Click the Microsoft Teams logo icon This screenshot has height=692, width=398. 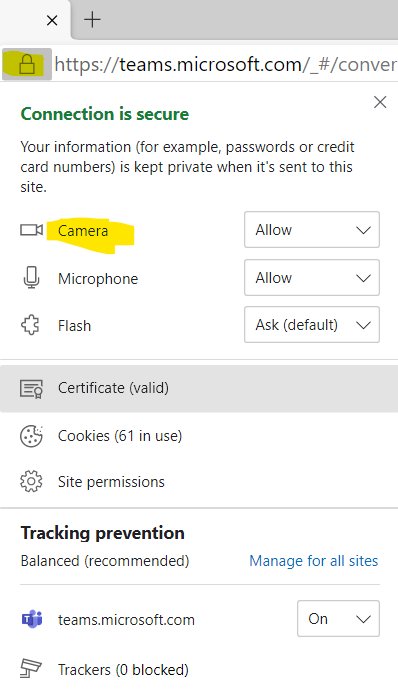(x=32, y=619)
